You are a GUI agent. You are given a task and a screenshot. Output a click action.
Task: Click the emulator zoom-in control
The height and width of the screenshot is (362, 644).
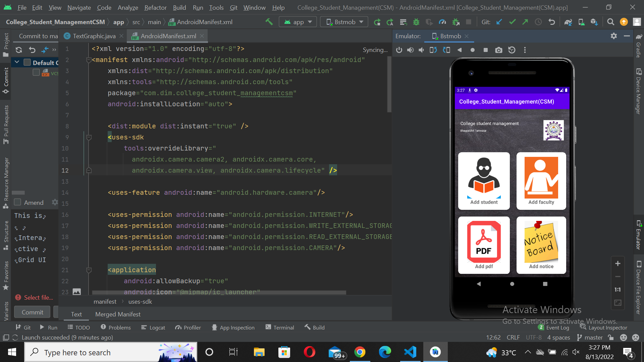(x=618, y=263)
